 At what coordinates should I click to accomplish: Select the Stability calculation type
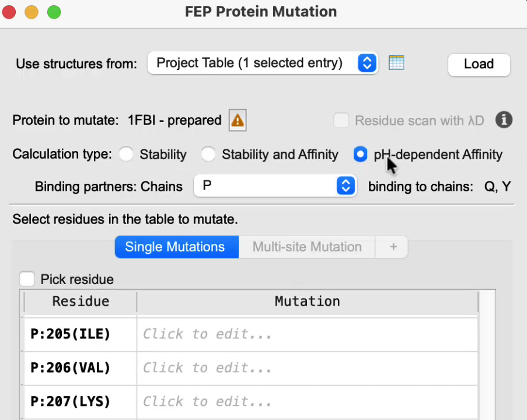coord(126,154)
